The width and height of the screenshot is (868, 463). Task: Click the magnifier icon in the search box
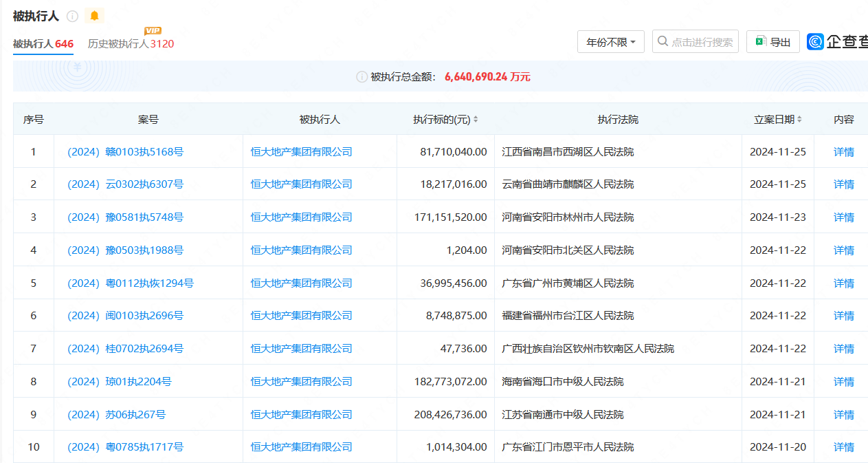(x=663, y=42)
